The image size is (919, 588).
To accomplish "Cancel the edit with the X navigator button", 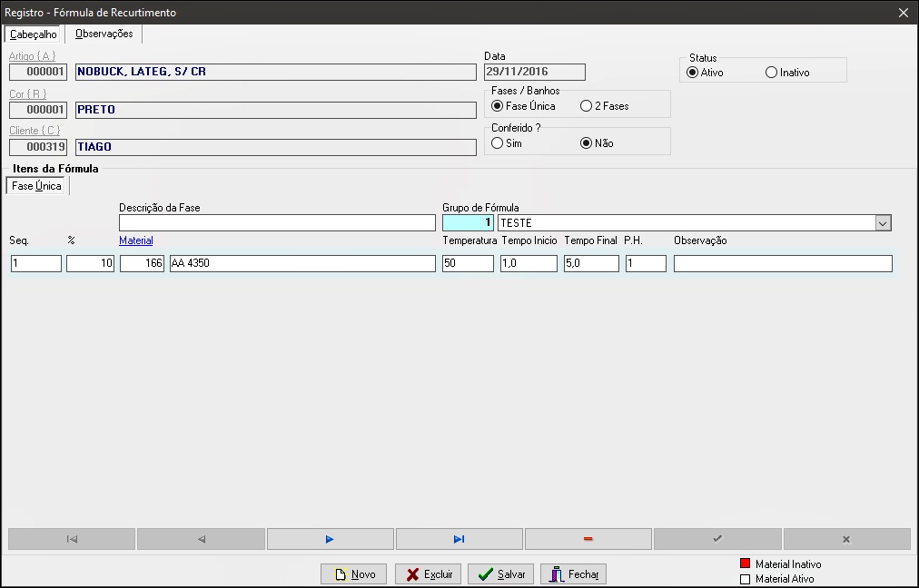I will pyautogui.click(x=846, y=539).
